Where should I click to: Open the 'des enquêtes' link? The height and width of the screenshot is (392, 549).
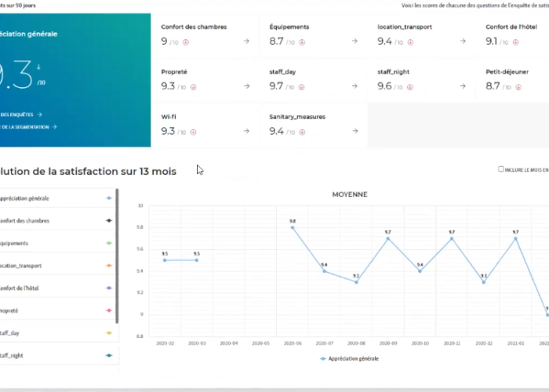click(x=21, y=114)
